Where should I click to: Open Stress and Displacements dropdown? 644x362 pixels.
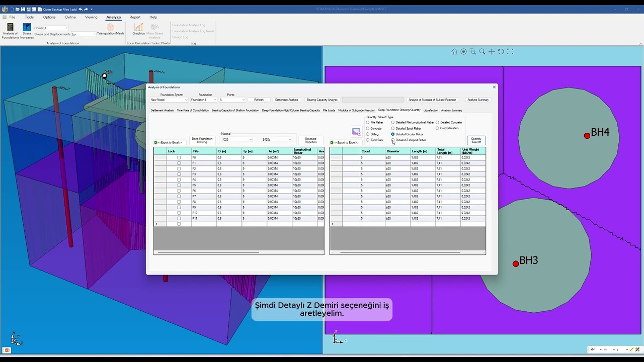point(83,34)
